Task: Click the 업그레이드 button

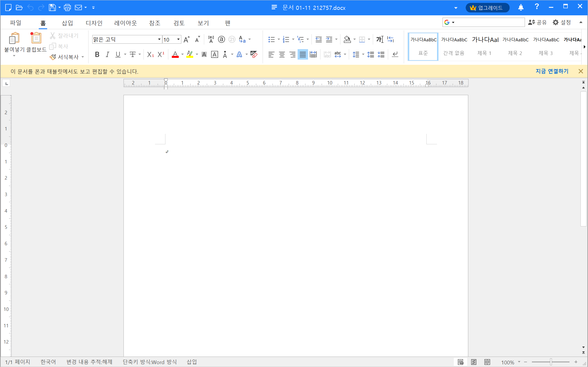Action: click(x=487, y=8)
